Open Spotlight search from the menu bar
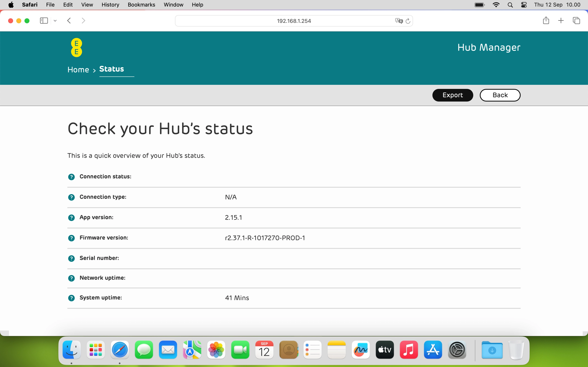This screenshot has width=588, height=367. [x=510, y=5]
